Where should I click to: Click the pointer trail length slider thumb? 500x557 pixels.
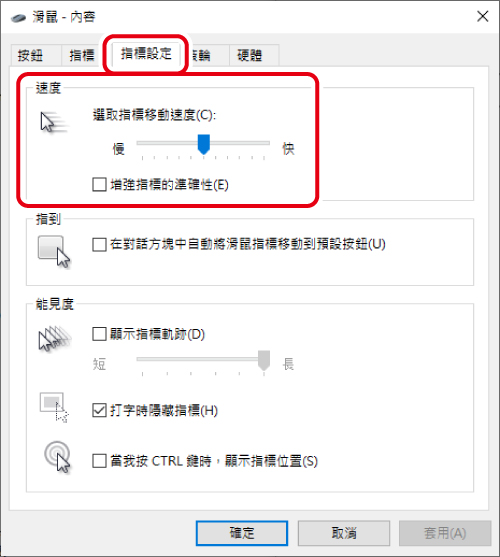point(264,360)
